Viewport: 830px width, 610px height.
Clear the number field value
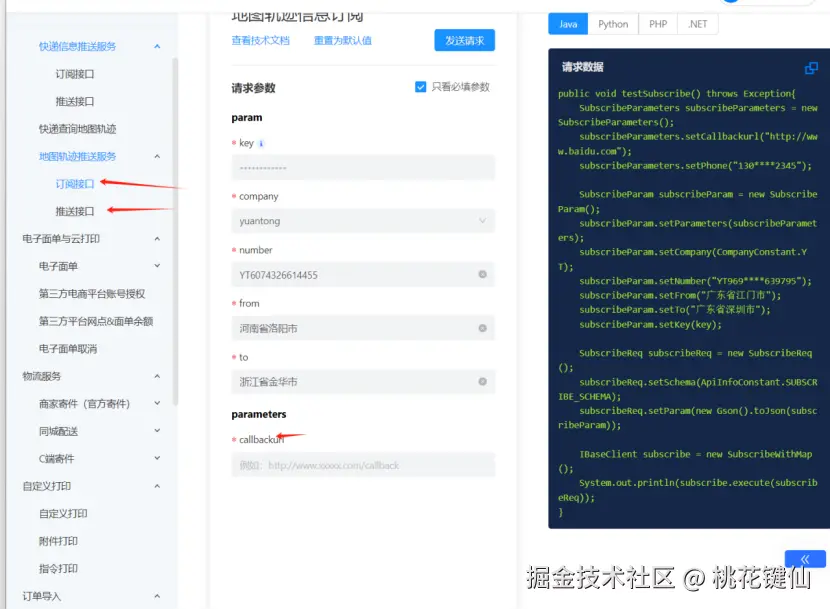click(x=482, y=274)
